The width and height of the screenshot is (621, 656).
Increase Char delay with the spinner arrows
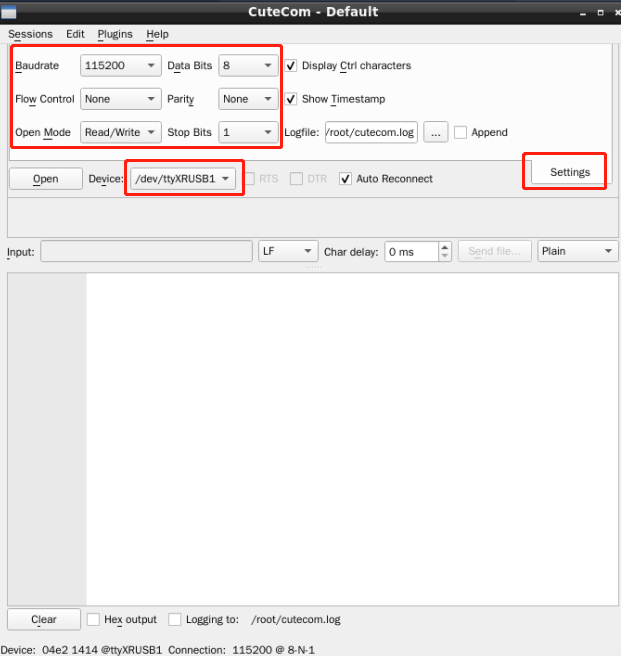(x=445, y=247)
